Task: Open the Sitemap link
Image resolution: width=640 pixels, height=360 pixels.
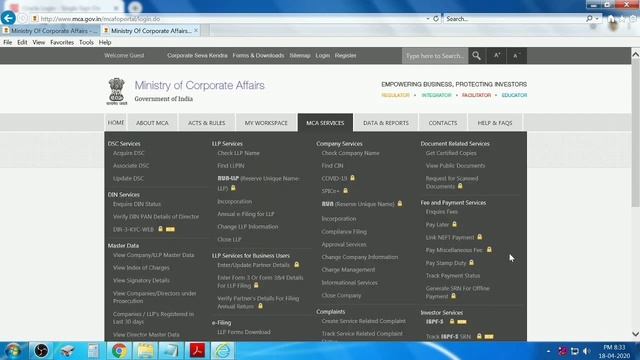Action: tap(300, 56)
